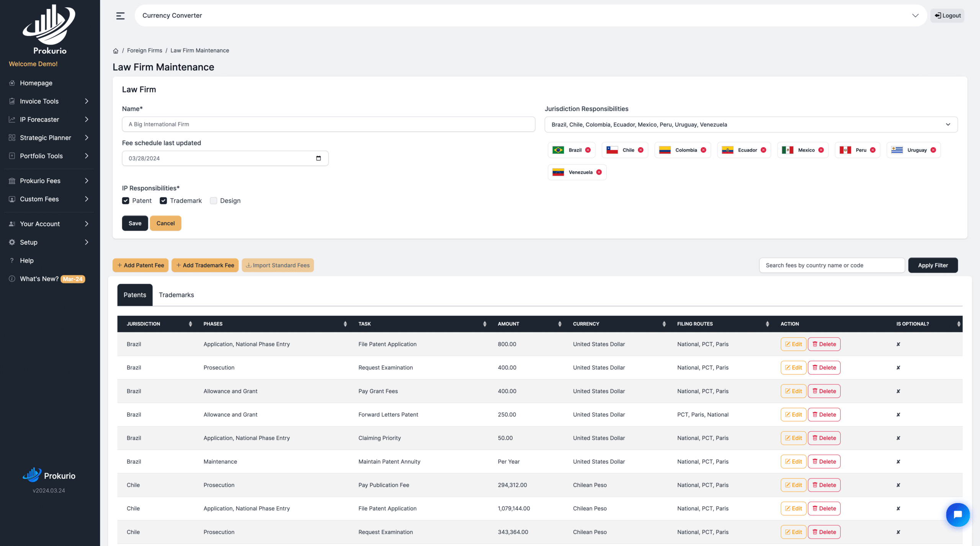This screenshot has height=546, width=980.
Task: Open the chat support bubble
Action: (958, 515)
